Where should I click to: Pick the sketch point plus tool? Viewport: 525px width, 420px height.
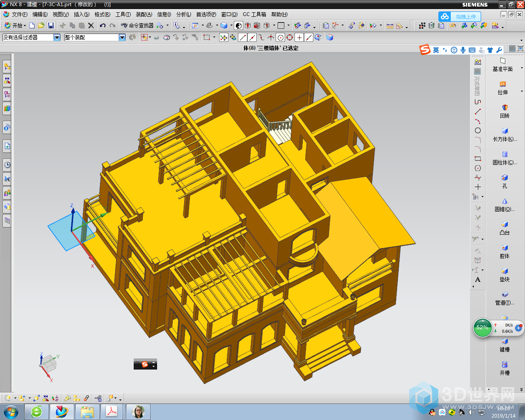click(x=477, y=187)
